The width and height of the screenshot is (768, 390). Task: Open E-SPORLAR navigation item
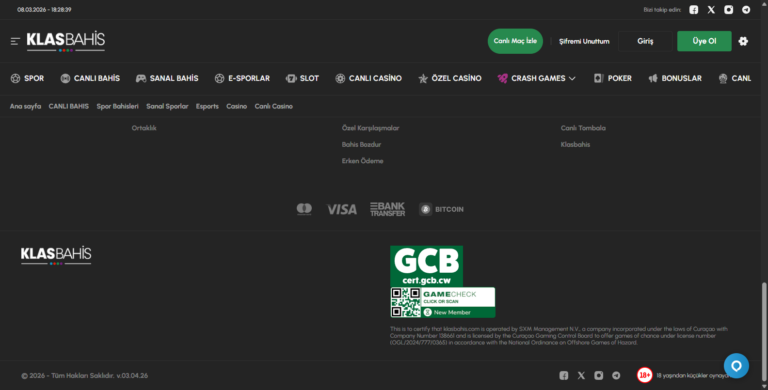(x=242, y=78)
